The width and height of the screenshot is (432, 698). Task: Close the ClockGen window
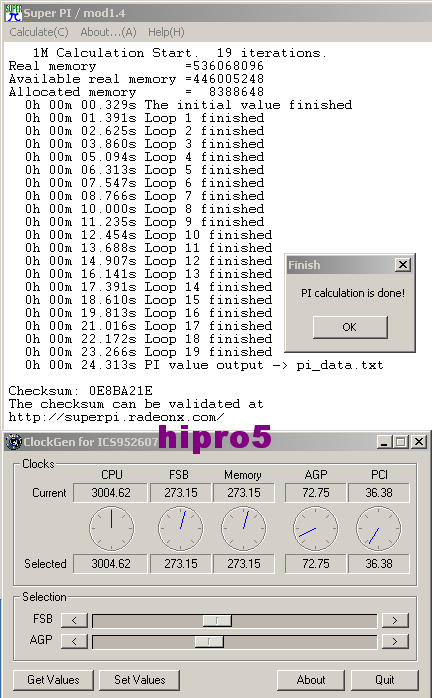pos(419,442)
